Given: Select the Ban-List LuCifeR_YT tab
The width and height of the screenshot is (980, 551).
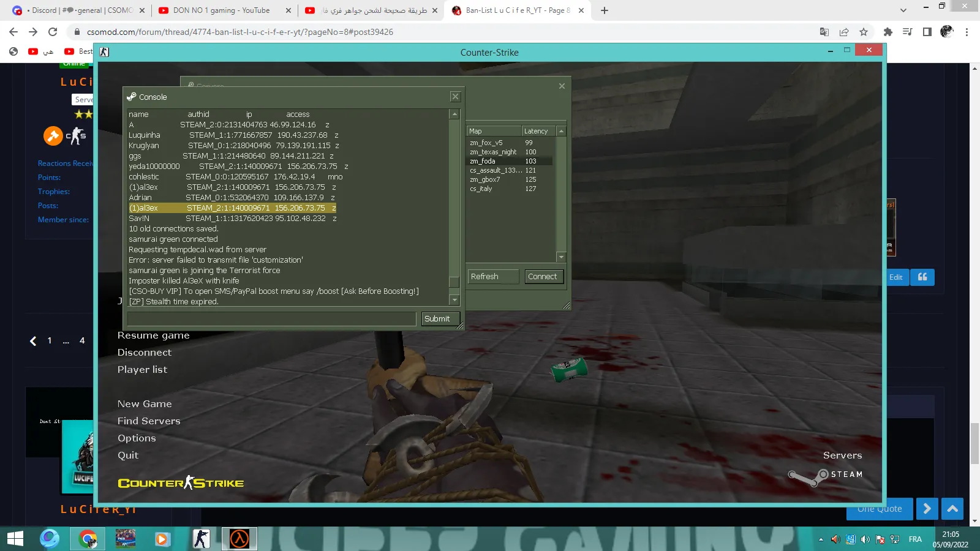Looking at the screenshot, I should coord(518,10).
